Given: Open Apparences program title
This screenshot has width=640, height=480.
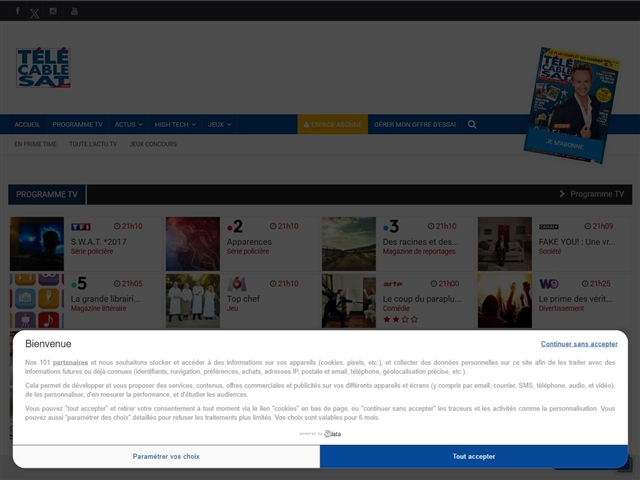Looking at the screenshot, I should (x=249, y=242).
